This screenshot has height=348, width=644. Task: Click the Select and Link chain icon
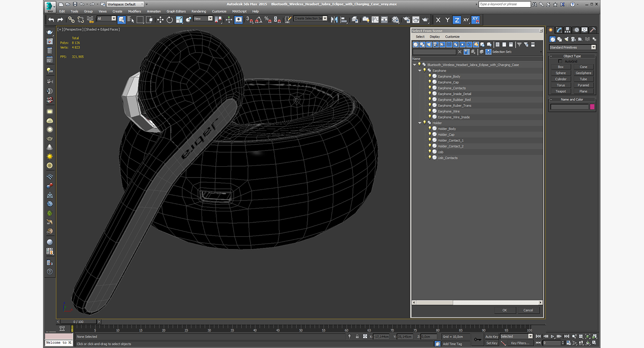[x=71, y=20]
